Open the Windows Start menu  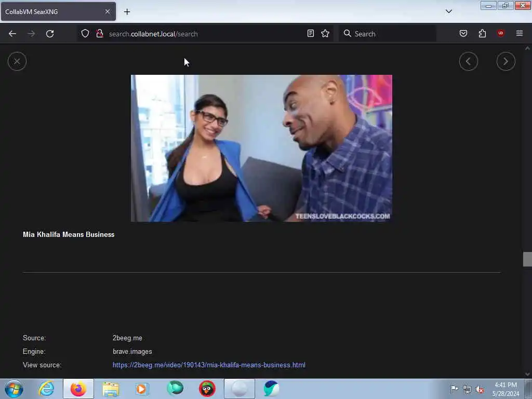14,389
